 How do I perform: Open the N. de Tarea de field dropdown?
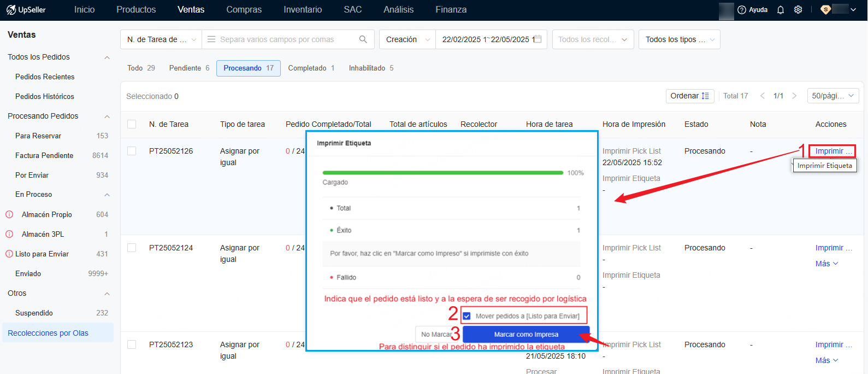tap(161, 39)
